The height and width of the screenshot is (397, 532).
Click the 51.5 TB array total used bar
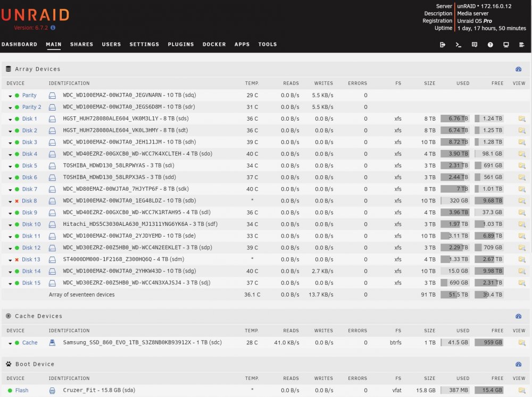coord(455,294)
